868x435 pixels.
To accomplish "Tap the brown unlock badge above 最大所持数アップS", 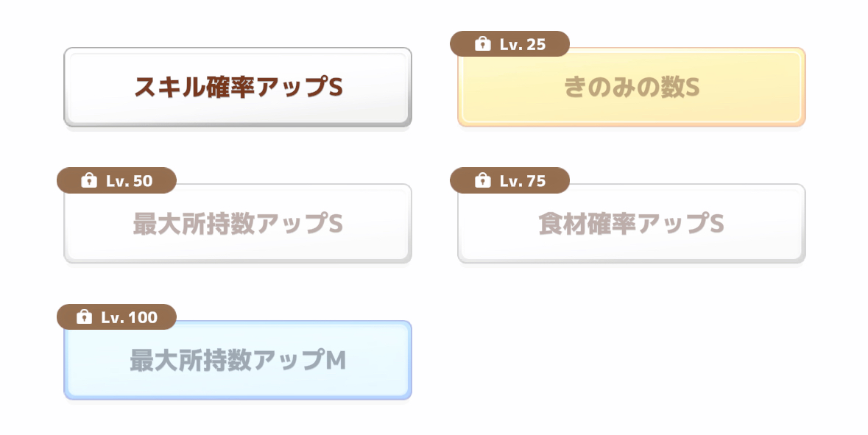I will [116, 180].
